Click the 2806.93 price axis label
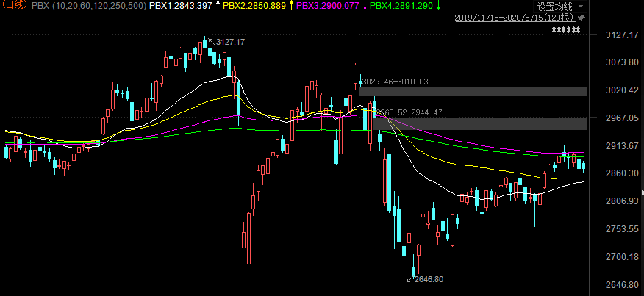 click(621, 201)
